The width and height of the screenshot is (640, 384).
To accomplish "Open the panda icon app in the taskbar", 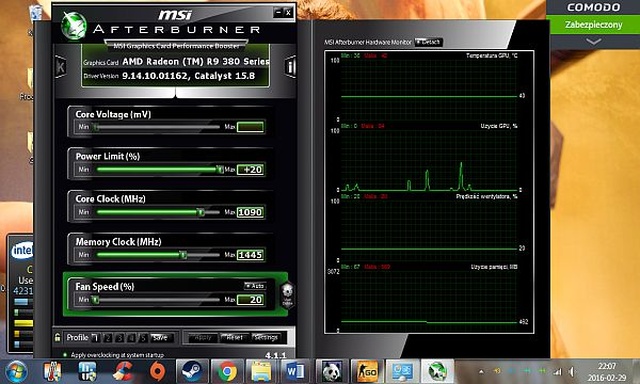I will point(331,372).
